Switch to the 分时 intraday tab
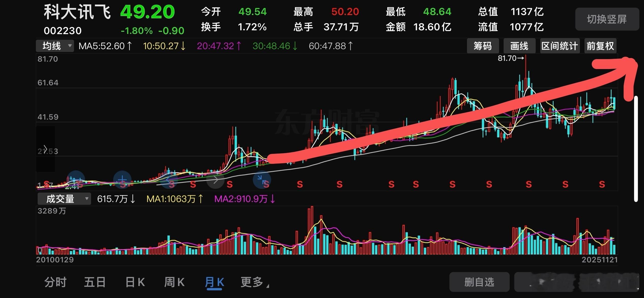 point(55,282)
